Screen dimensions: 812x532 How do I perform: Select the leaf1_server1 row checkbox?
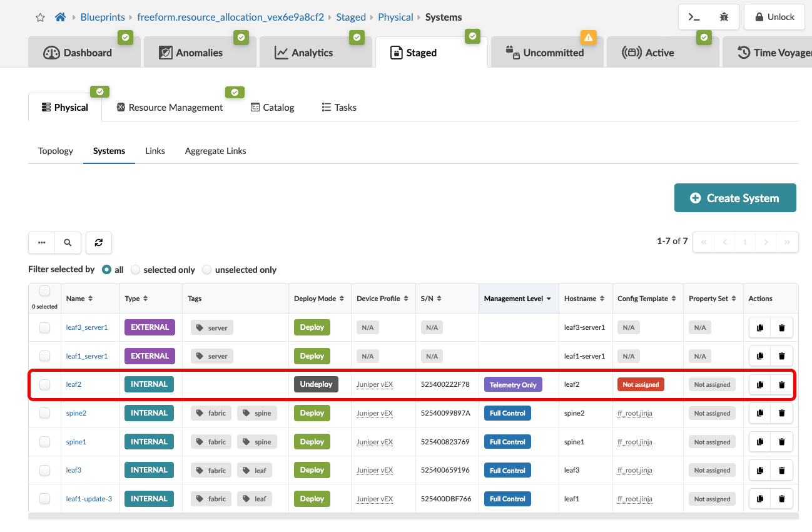click(44, 356)
